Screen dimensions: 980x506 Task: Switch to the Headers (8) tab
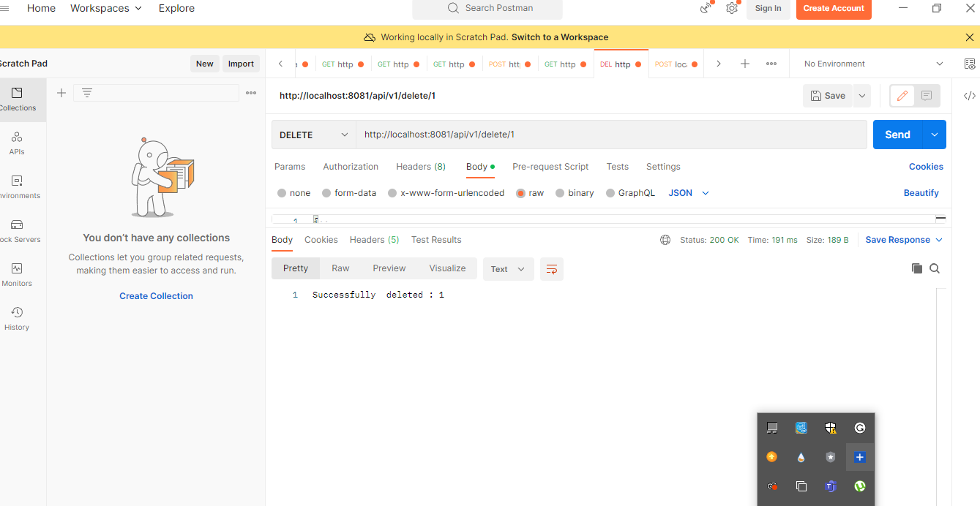point(420,167)
